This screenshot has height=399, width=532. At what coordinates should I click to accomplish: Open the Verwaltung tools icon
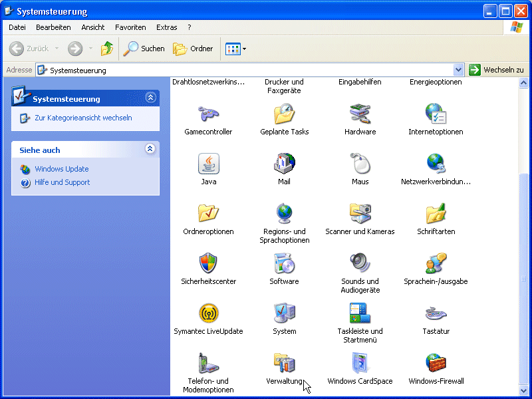(x=285, y=363)
